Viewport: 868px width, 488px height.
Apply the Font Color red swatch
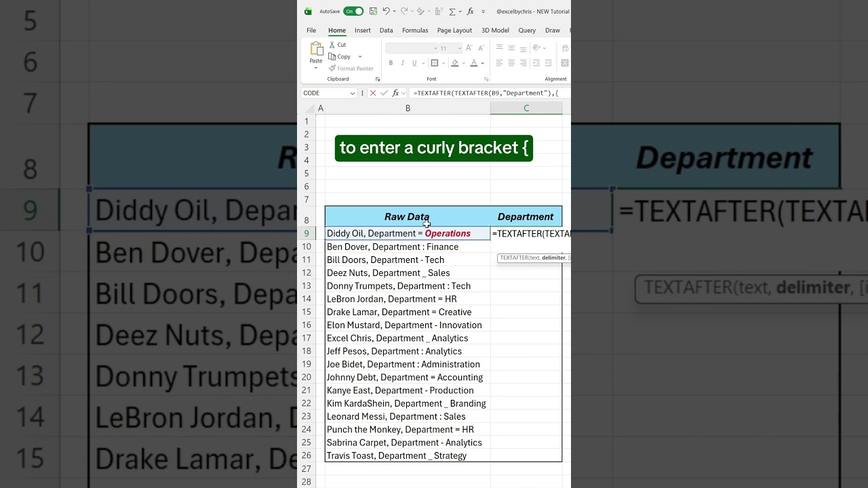pos(474,63)
